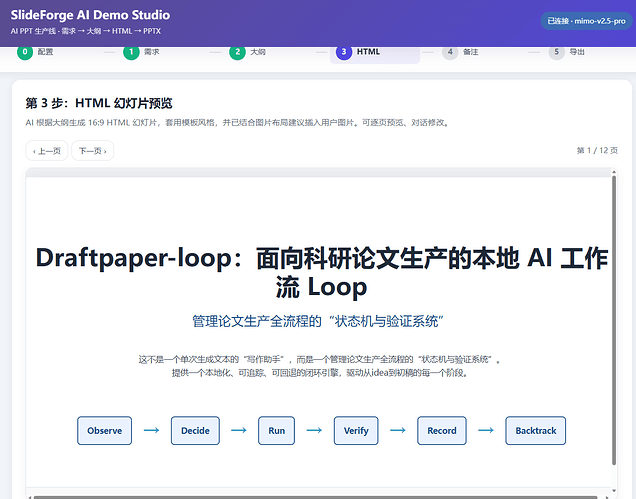Click the scroll-down arrow of slide preview

pos(614,490)
